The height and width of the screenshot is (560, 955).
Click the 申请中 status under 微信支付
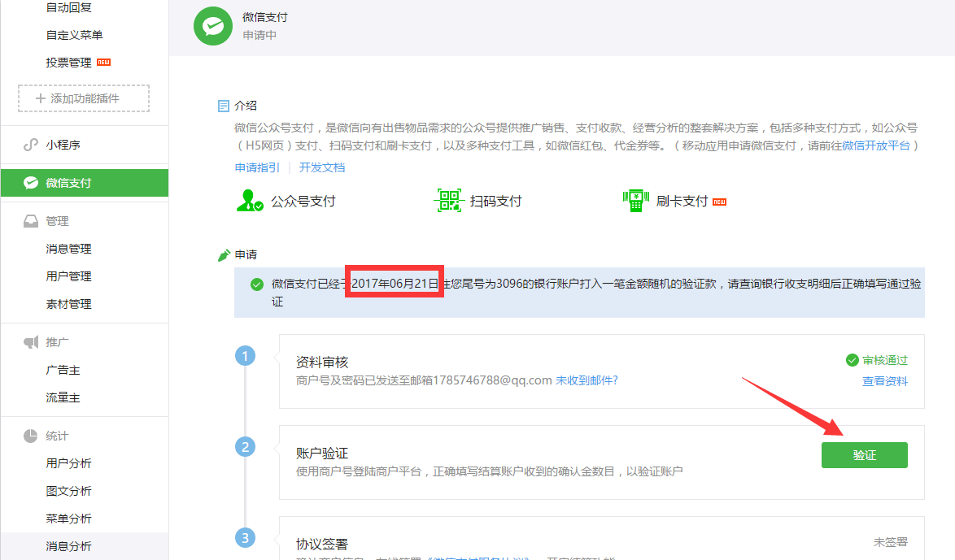tap(259, 35)
